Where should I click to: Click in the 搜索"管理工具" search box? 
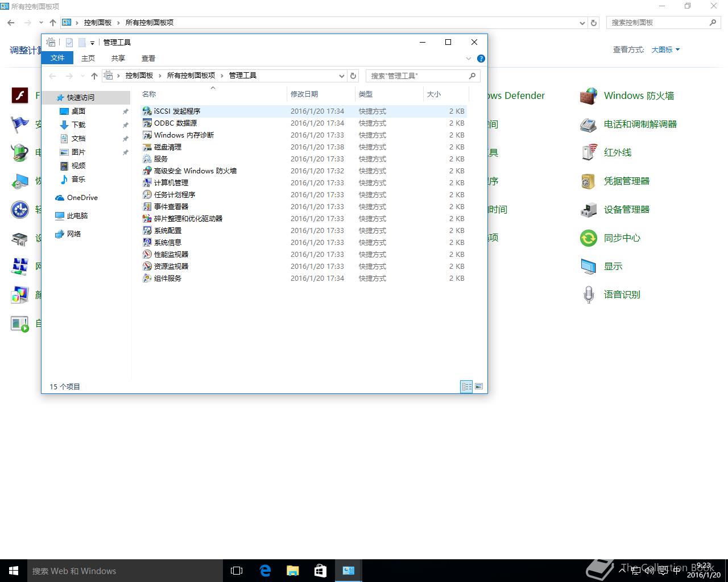(423, 76)
